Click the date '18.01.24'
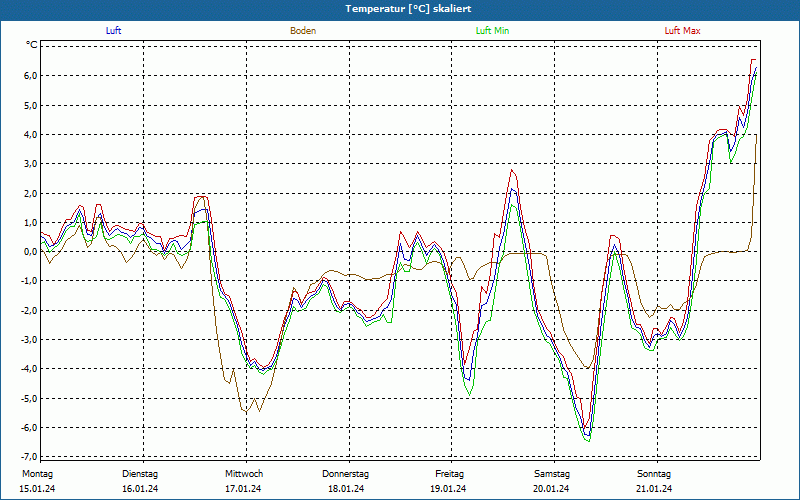The width and height of the screenshot is (800, 500). tap(346, 489)
